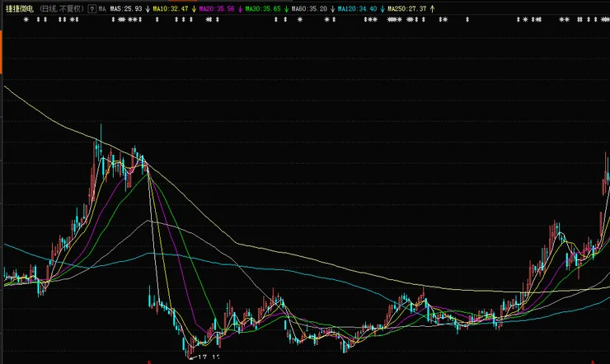Click the MA5:25.93 value
Viewport: 610px width, 364px height.
coord(126,8)
